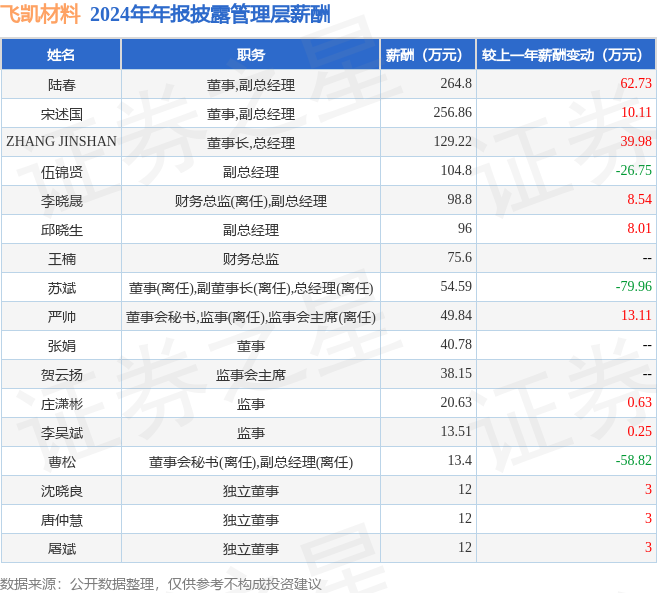Viewport: 657px width, 593px height.
Task: Click 监事会主席 position cell for 贺云扬
Action: tap(251, 375)
